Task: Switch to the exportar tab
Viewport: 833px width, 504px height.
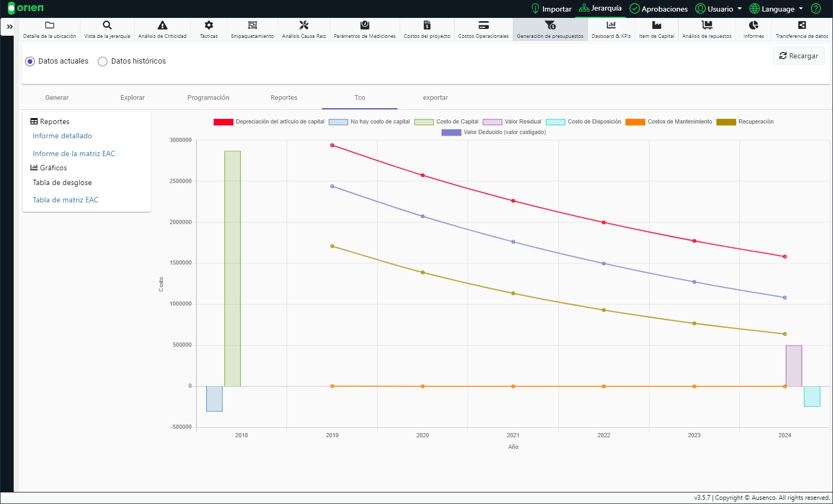Action: (435, 98)
